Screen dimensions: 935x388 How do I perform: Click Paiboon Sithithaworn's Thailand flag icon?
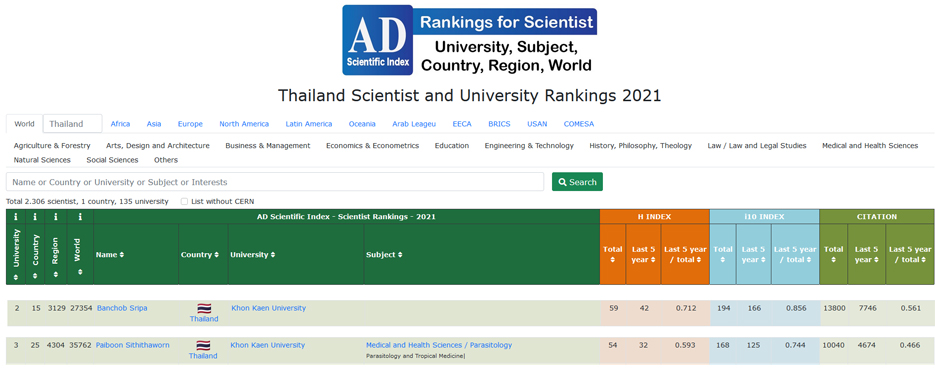click(x=203, y=346)
